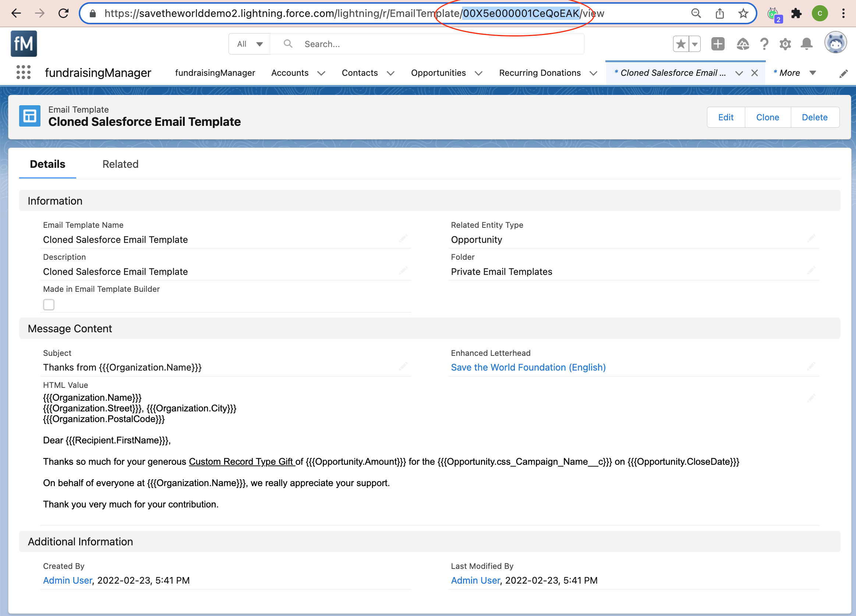Open the App Launcher grid icon
The height and width of the screenshot is (616, 856).
(x=24, y=72)
